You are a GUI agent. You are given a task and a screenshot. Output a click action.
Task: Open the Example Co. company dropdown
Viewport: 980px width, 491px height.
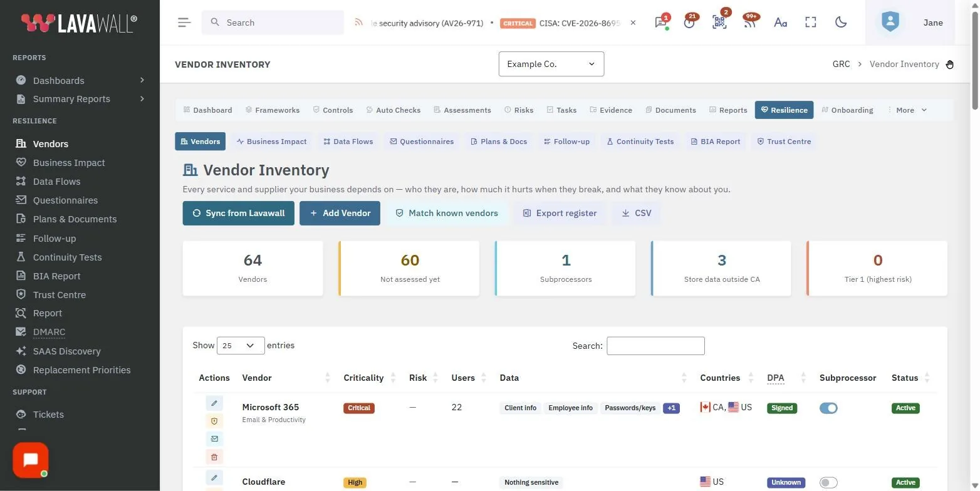[x=551, y=64]
